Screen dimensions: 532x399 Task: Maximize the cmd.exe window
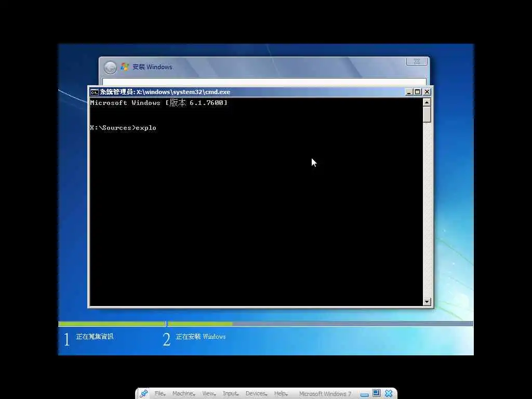418,92
